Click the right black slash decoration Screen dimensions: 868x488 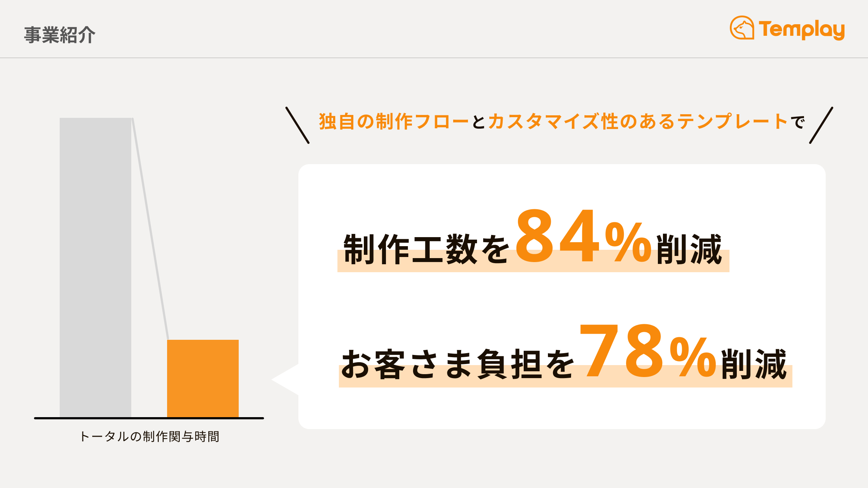click(821, 125)
